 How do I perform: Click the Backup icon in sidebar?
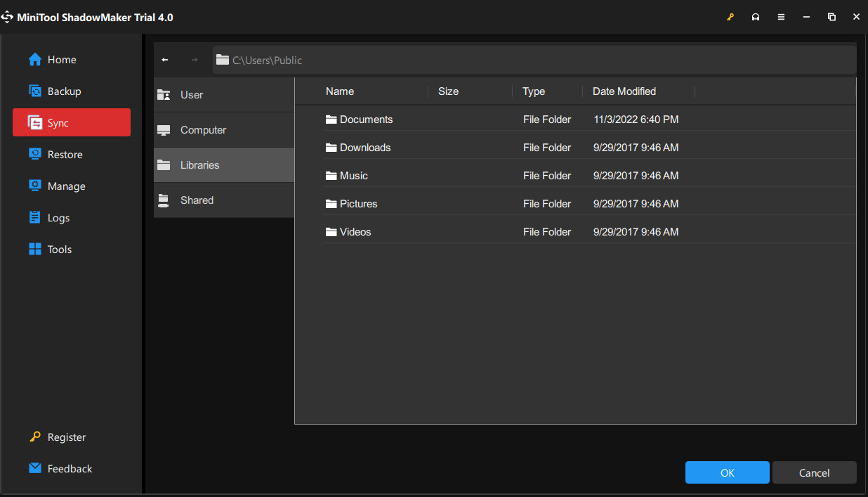35,91
